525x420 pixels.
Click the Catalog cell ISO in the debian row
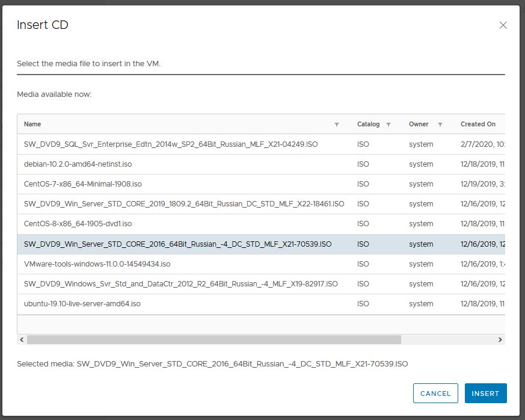pos(363,164)
